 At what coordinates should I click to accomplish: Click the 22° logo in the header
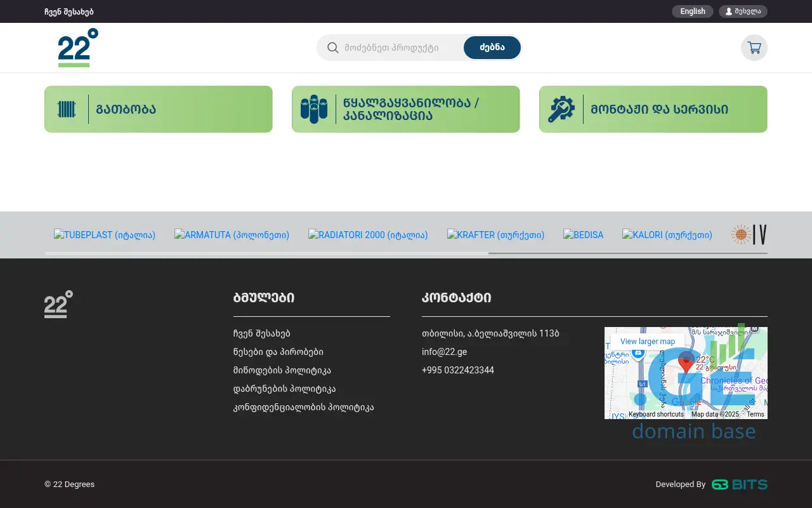click(x=77, y=48)
